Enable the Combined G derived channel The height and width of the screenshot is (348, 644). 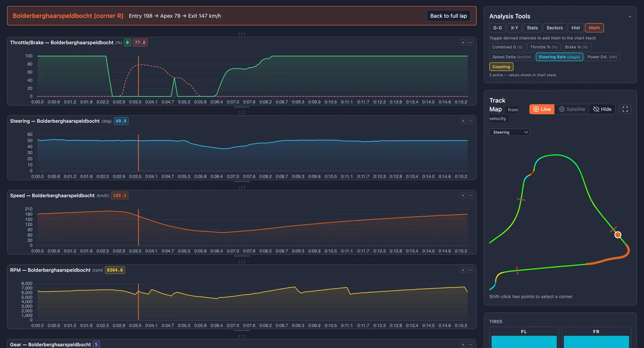click(507, 47)
